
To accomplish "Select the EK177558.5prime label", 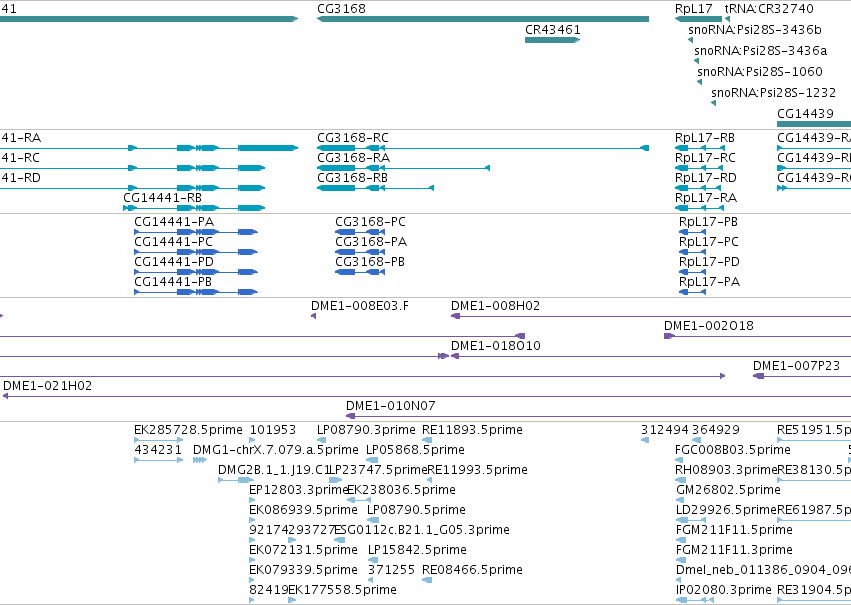I will coord(342,590).
